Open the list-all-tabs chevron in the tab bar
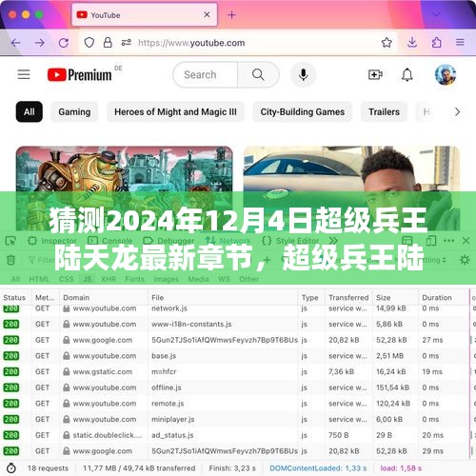Screen dimensions: 476x476 click(437, 14)
